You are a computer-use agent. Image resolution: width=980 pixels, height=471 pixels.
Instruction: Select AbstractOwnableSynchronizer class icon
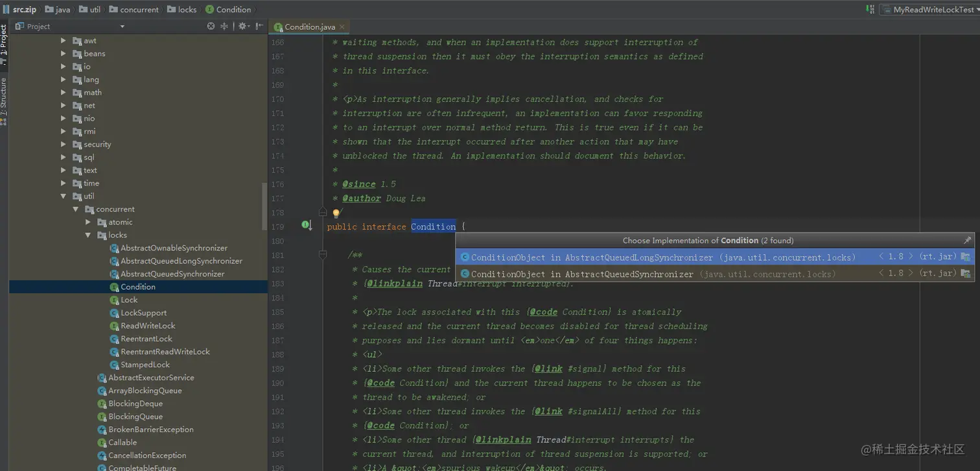114,248
